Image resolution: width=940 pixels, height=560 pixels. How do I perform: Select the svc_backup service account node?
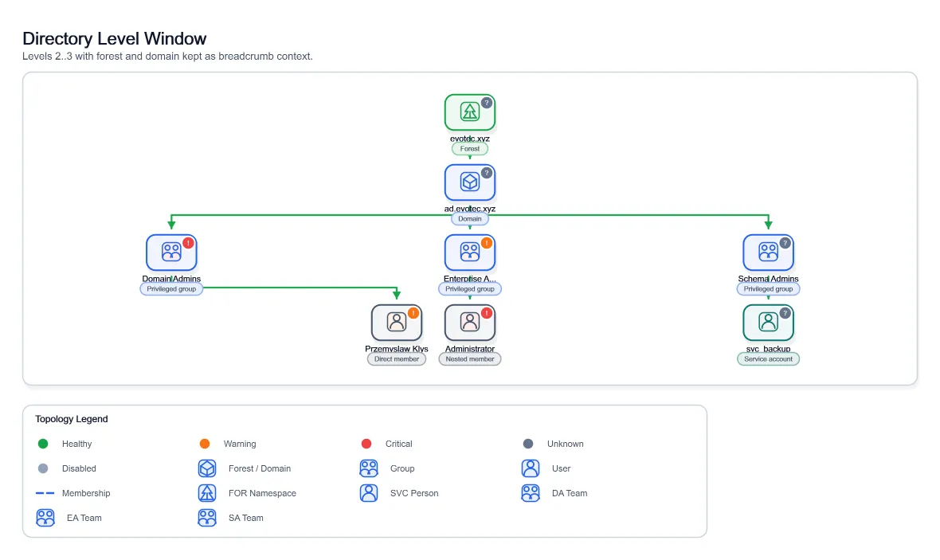click(768, 323)
